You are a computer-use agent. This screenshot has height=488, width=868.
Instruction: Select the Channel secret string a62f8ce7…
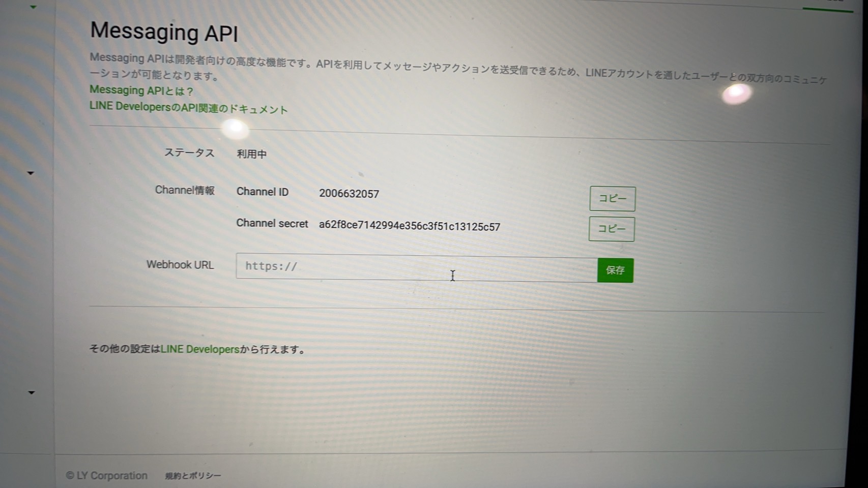[410, 226]
